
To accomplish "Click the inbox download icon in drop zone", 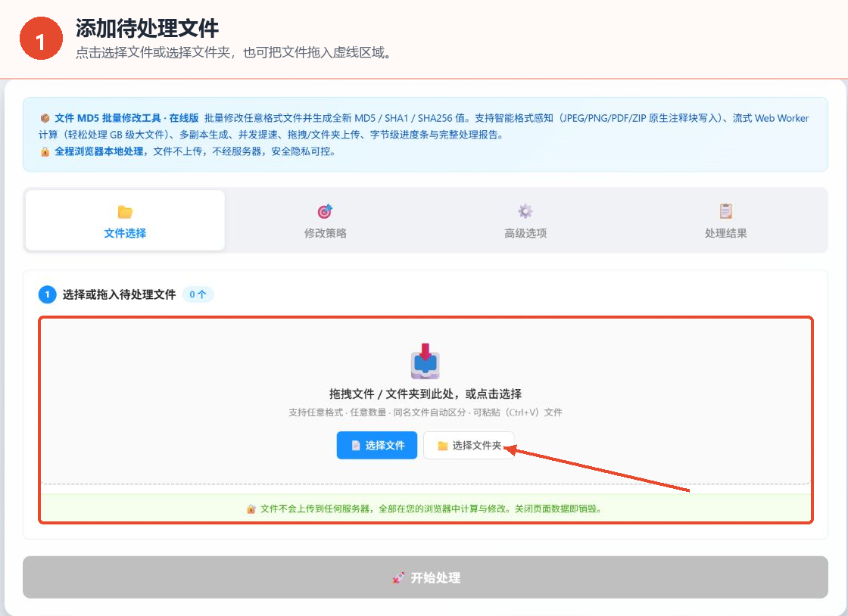I will (x=425, y=361).
